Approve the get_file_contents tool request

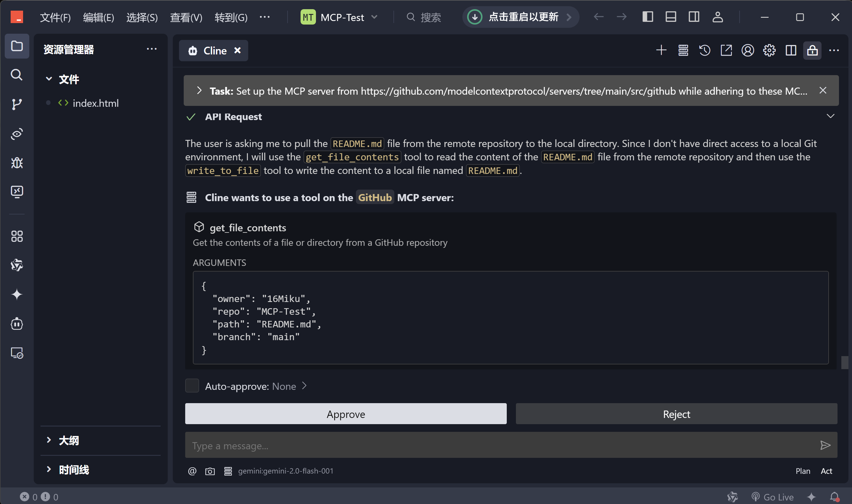tap(345, 414)
